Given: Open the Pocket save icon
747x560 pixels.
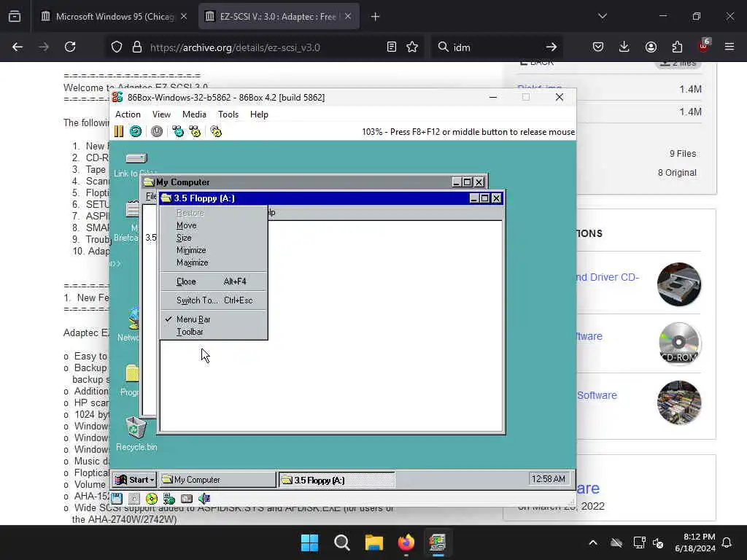Looking at the screenshot, I should 598,47.
